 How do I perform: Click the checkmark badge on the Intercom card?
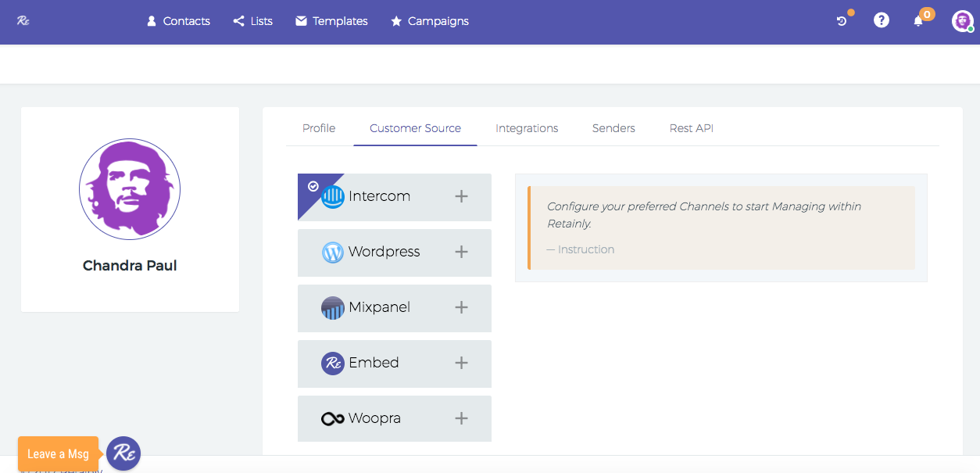(313, 186)
